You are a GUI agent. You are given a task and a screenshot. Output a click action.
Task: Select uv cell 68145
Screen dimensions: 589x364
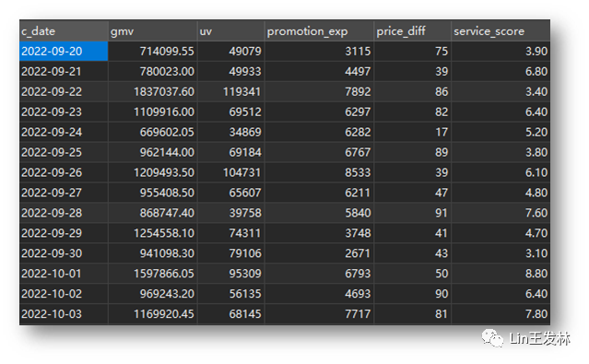click(231, 314)
